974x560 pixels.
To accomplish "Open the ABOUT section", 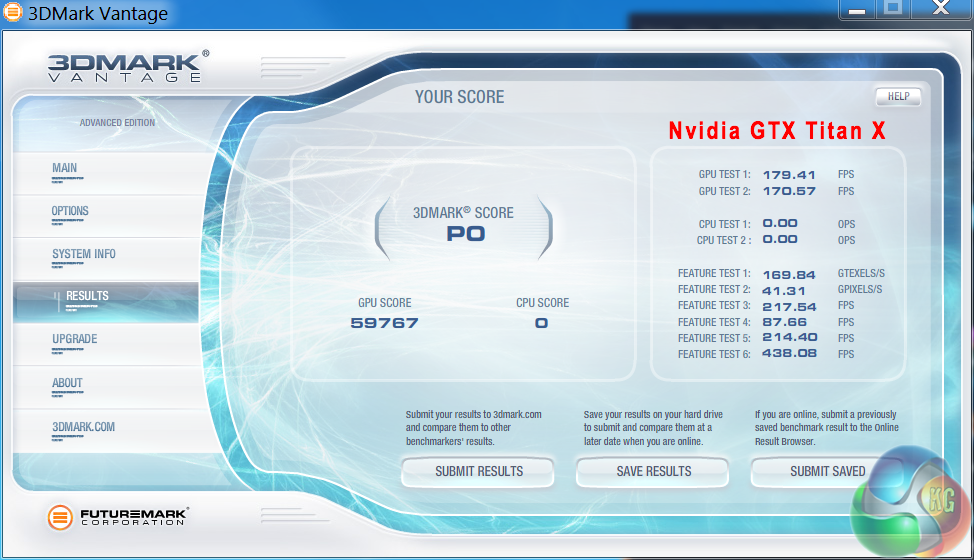I will (106, 387).
